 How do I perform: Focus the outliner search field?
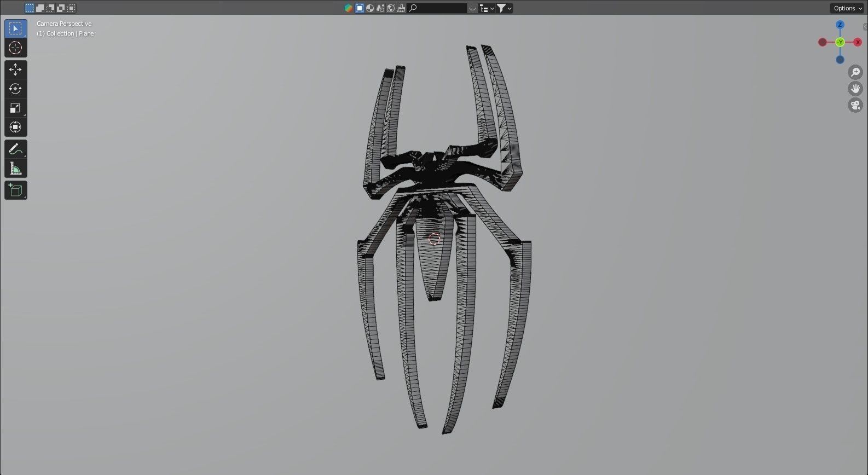[x=437, y=8]
